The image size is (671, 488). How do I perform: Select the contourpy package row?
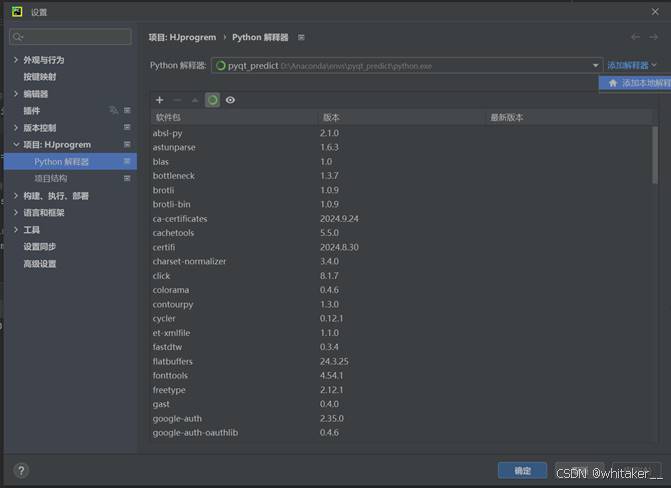401,304
